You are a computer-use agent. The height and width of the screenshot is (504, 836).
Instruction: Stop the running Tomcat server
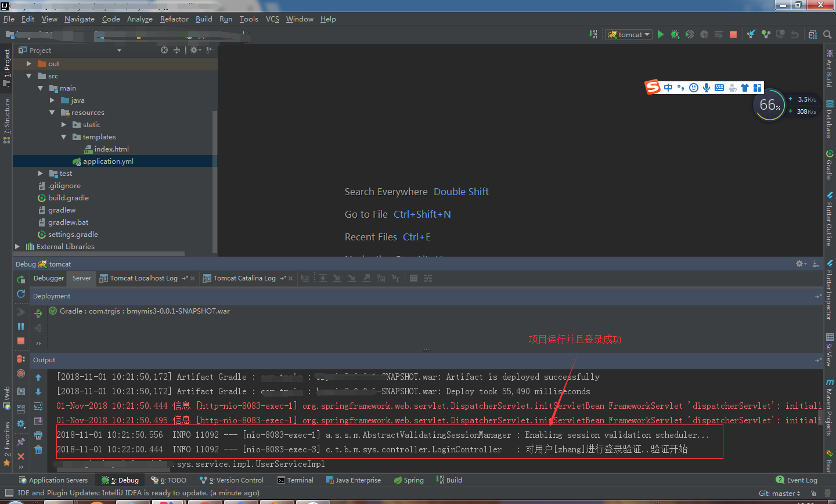coord(734,34)
